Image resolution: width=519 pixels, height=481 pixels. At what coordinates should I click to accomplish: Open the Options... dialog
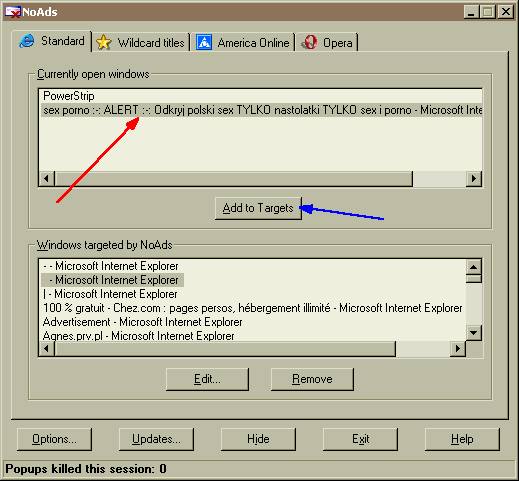click(x=54, y=439)
